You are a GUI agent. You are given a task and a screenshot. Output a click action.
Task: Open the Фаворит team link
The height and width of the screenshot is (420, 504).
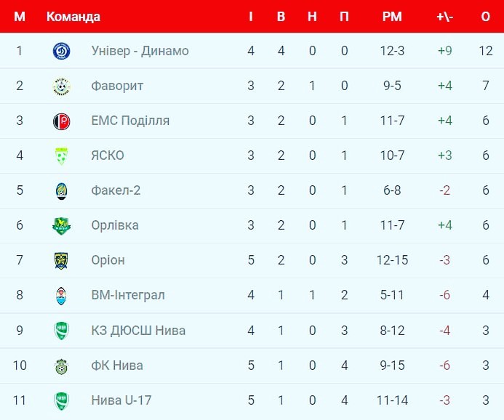pyautogui.click(x=117, y=86)
